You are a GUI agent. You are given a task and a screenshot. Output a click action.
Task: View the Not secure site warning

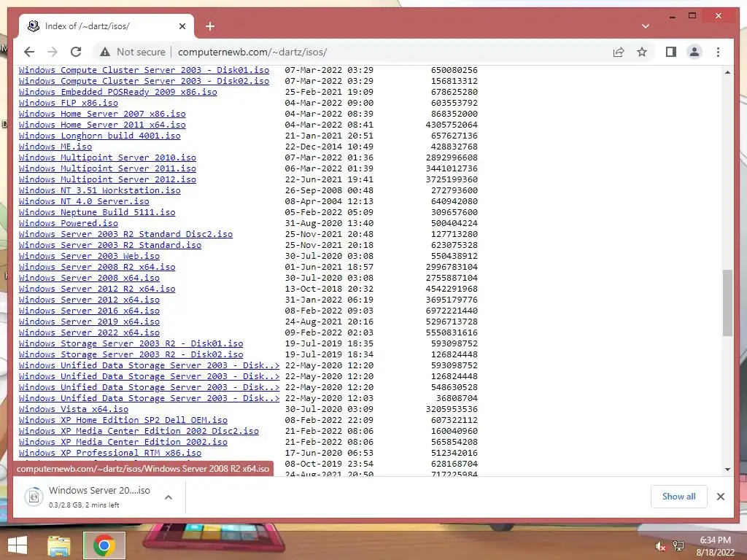click(133, 52)
